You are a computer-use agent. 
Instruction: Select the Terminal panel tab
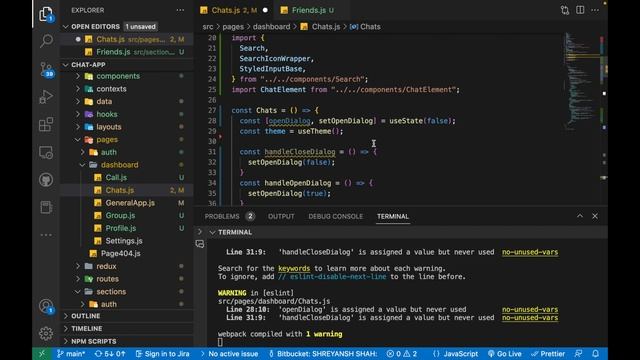(x=393, y=216)
